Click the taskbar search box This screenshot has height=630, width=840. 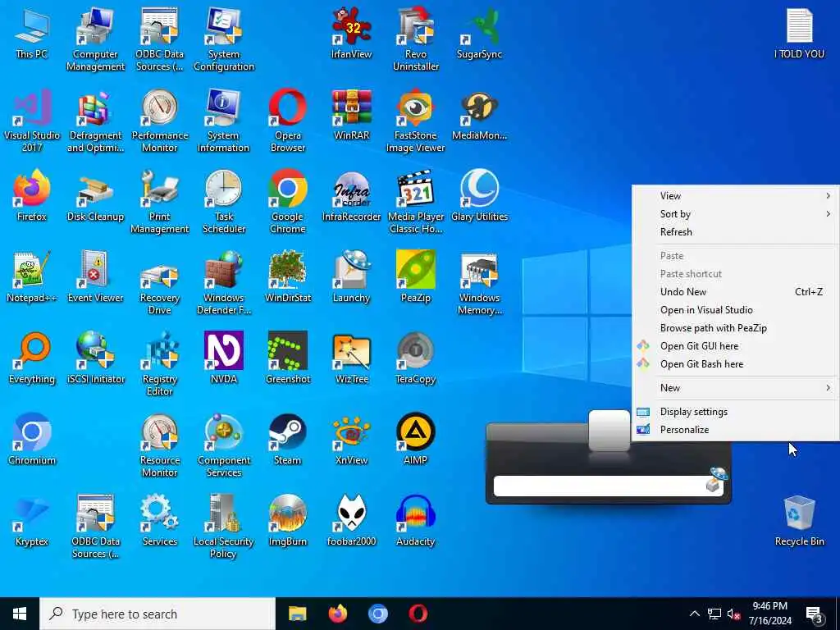(157, 614)
